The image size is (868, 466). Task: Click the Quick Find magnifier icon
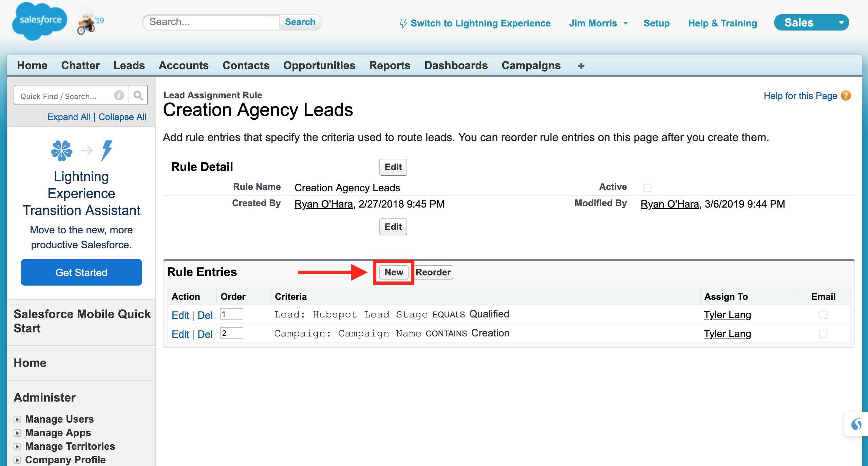pos(138,96)
